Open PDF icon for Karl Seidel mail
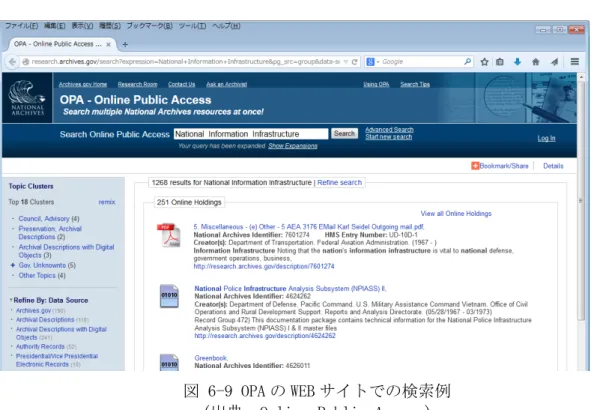The image size is (594, 410). click(169, 235)
